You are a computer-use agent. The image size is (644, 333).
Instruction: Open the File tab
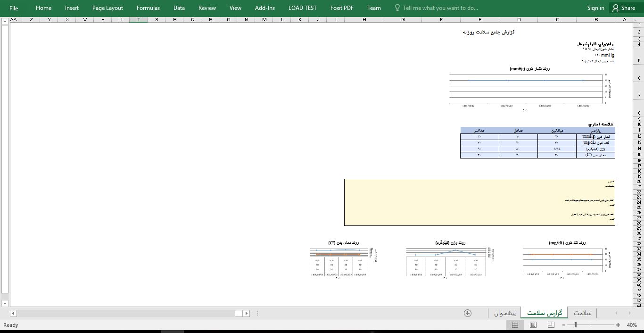point(14,8)
